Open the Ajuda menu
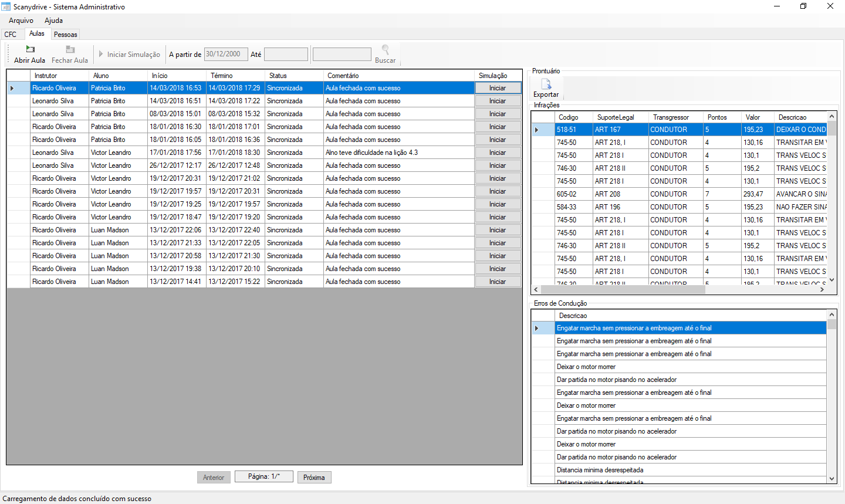Image resolution: width=845 pixels, height=504 pixels. (x=53, y=21)
